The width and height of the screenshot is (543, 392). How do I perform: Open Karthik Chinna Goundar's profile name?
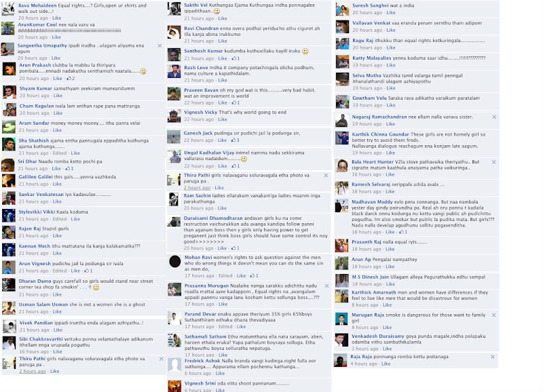tap(381, 134)
